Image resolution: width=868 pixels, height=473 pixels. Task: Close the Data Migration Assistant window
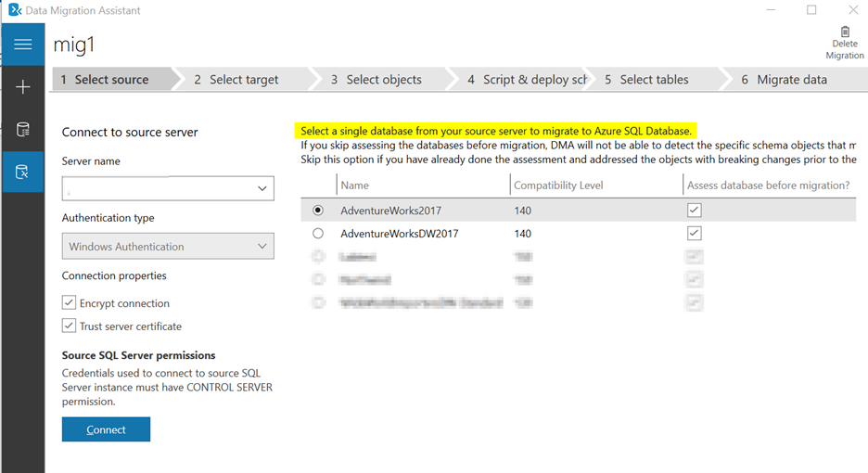(853, 10)
